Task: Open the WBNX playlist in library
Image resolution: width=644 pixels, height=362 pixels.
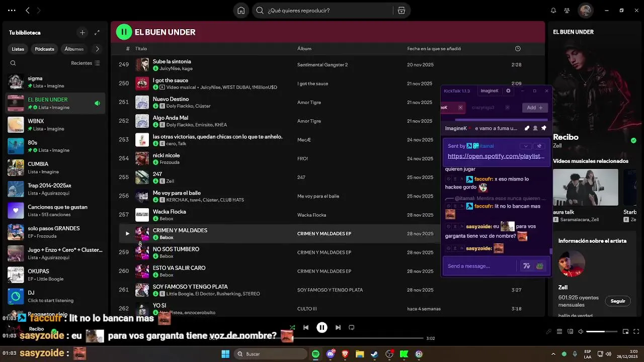Action: point(55,125)
